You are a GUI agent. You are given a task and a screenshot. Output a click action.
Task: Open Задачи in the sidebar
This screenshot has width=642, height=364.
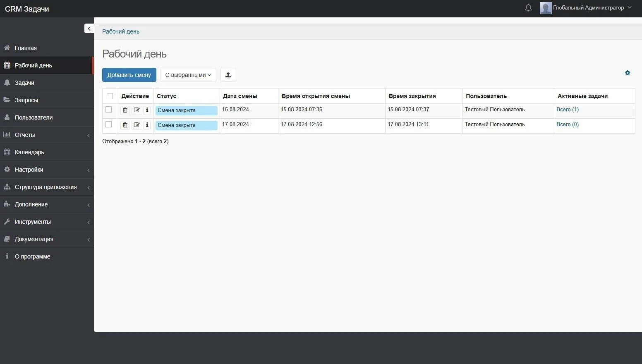point(25,83)
